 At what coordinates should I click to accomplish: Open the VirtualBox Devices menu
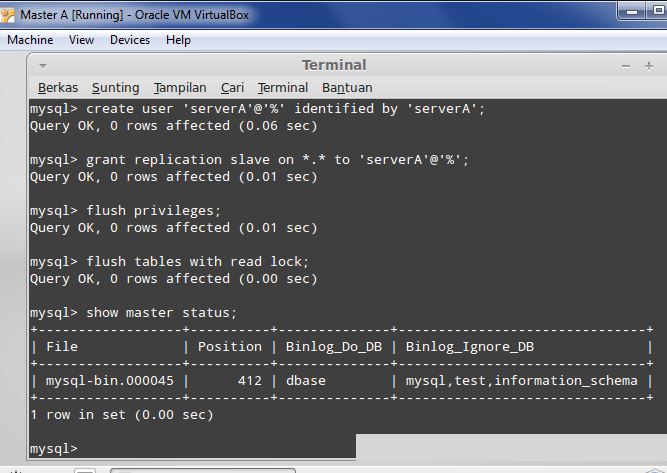coord(130,40)
